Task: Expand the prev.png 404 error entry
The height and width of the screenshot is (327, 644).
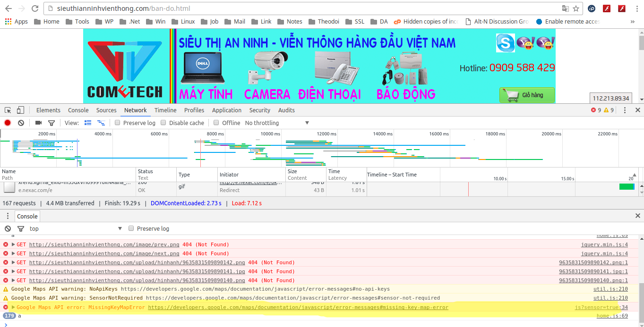Action: (x=13, y=244)
